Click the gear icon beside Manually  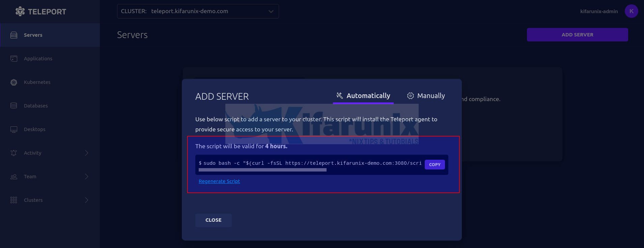tap(411, 96)
